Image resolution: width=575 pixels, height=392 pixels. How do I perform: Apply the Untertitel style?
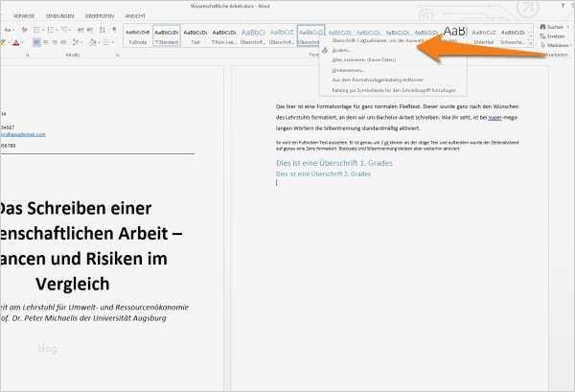pos(484,36)
